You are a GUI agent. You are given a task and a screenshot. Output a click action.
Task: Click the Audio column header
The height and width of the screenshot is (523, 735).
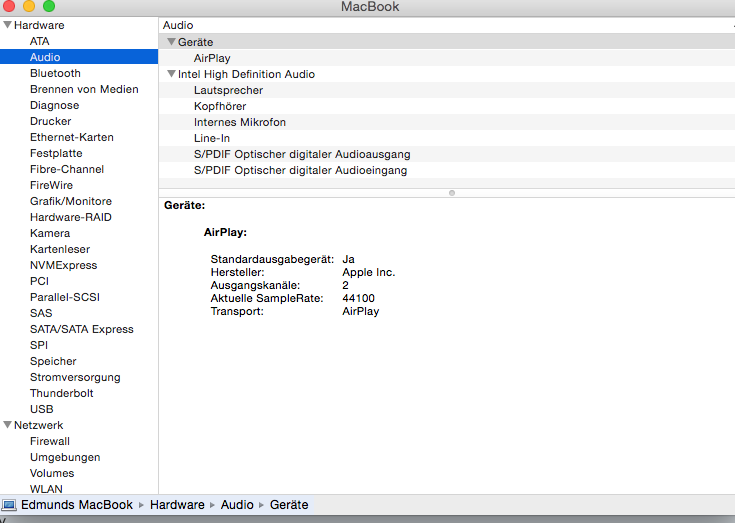point(447,25)
